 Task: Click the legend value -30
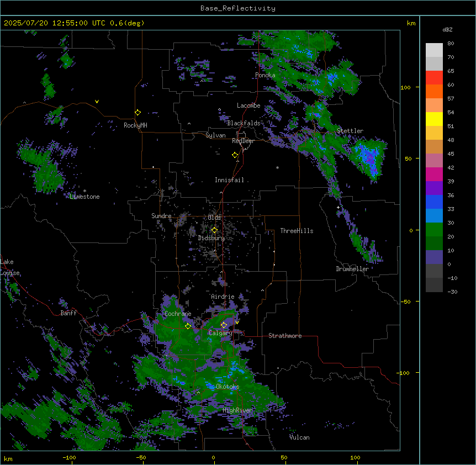coord(452,292)
